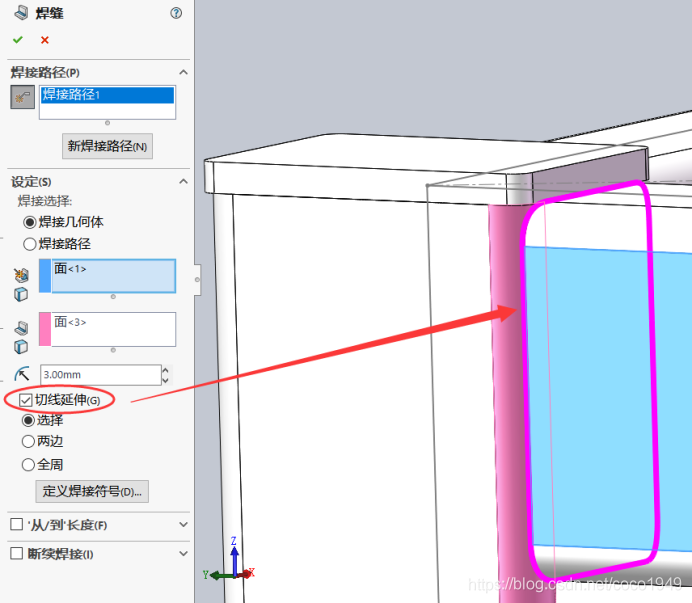
Task: Click the weld path selection icon
Action: pos(23,97)
